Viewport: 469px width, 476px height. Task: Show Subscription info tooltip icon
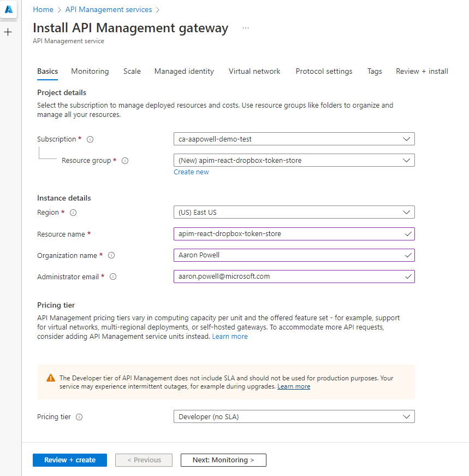(x=90, y=139)
